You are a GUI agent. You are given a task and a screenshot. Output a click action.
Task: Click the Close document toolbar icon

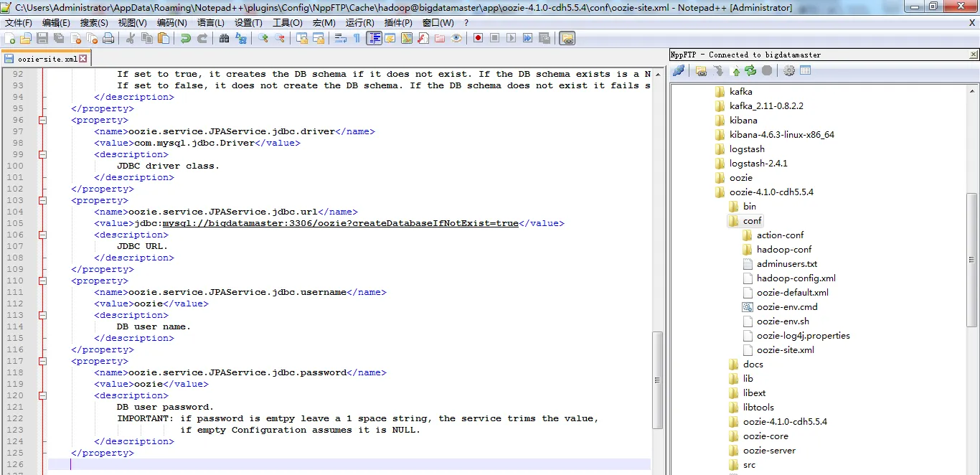(x=76, y=38)
